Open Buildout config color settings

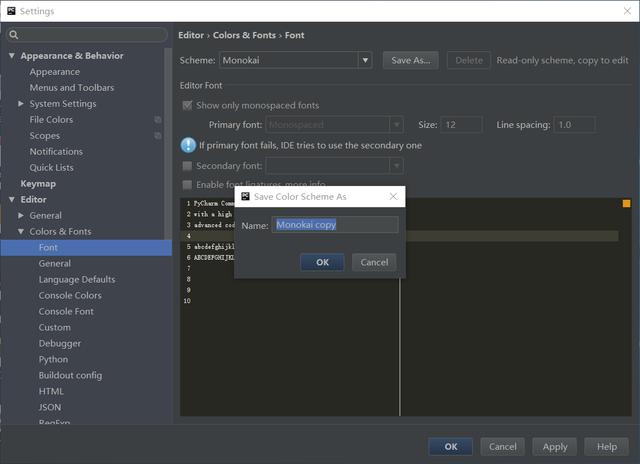(x=70, y=375)
